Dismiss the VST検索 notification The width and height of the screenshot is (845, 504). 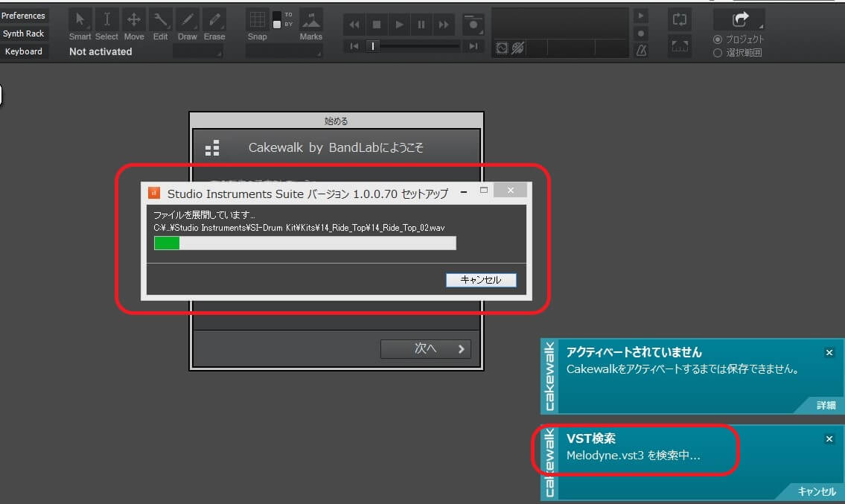(829, 438)
